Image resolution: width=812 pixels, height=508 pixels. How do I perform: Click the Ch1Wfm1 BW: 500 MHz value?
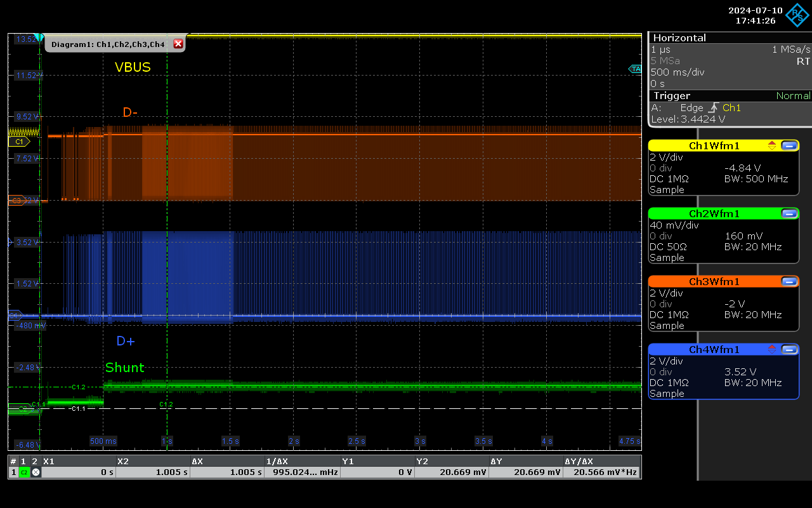point(756,179)
